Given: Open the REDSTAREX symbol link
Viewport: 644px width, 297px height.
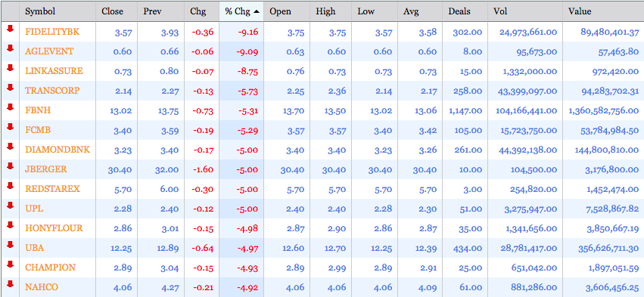Looking at the screenshot, I should [x=52, y=189].
